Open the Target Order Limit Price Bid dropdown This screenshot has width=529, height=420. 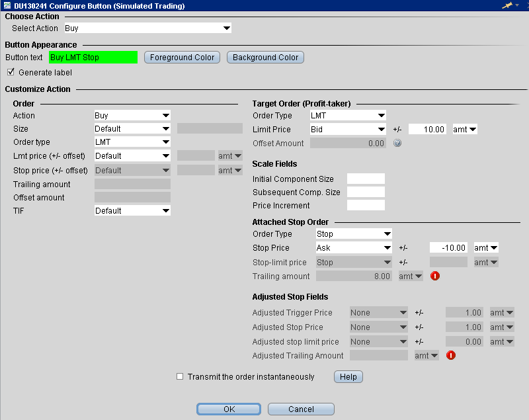coord(348,130)
